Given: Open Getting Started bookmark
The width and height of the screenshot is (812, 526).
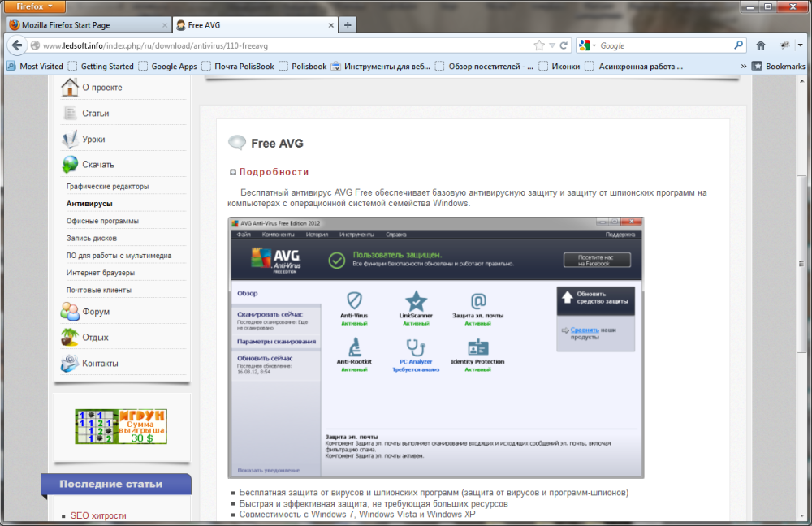Looking at the screenshot, I should point(101,67).
